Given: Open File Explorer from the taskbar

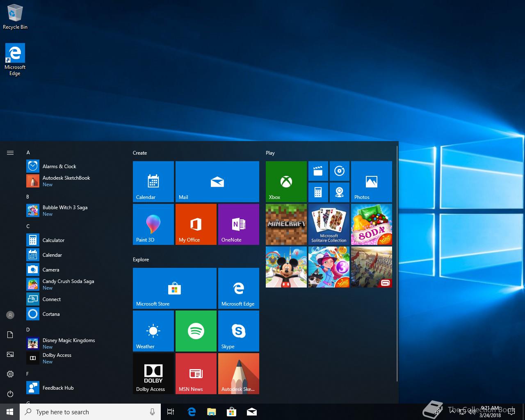Looking at the screenshot, I should pos(212,412).
